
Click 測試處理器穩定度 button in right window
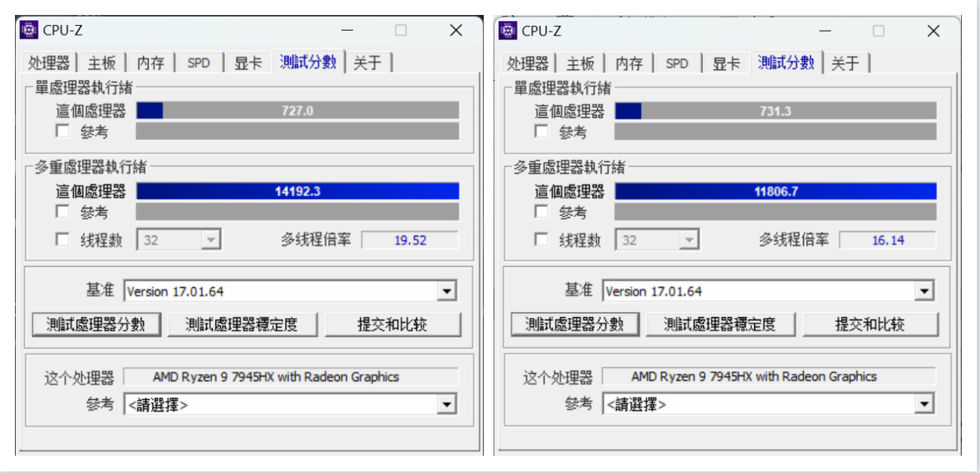[720, 324]
